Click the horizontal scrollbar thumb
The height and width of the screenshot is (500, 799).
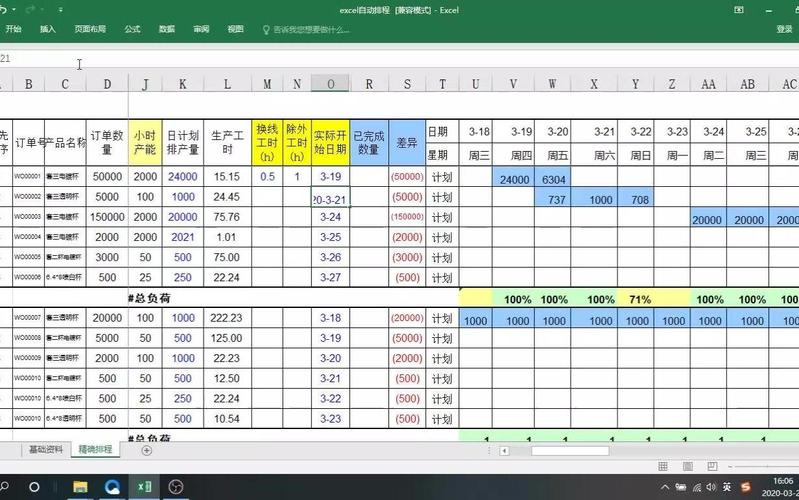(570, 451)
